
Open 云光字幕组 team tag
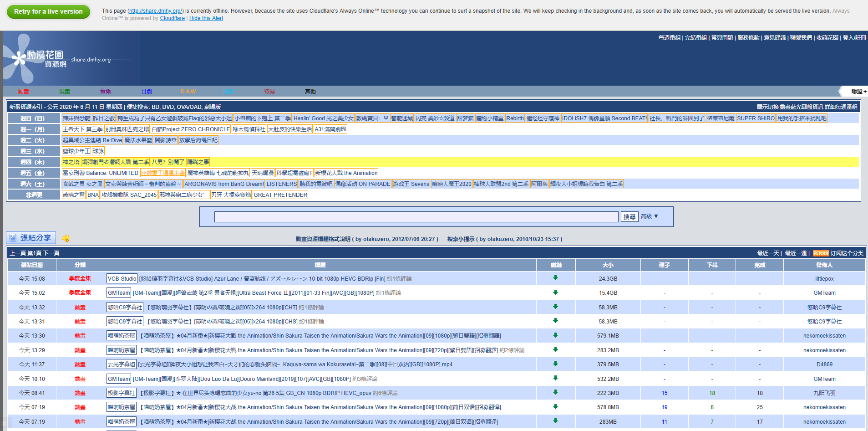point(122,364)
